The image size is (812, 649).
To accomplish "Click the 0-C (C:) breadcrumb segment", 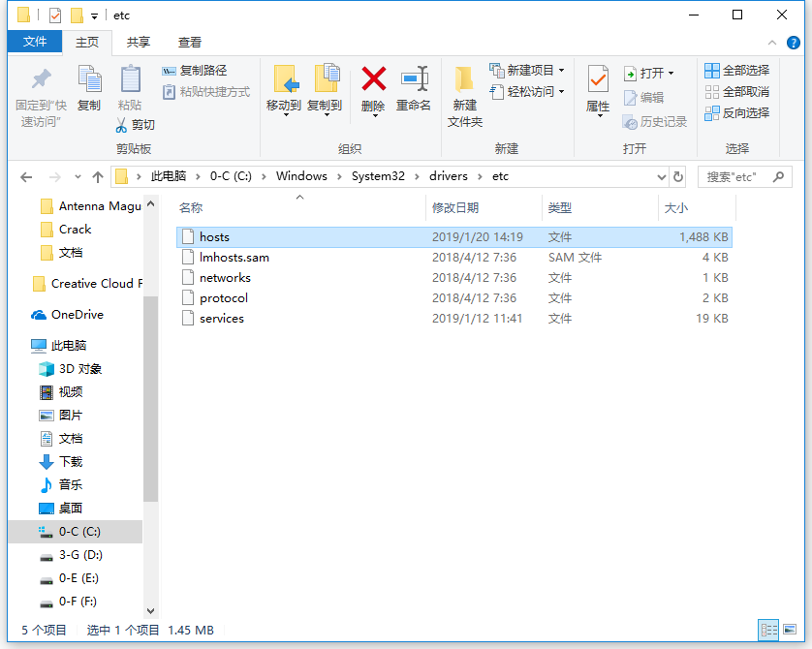I will (231, 176).
